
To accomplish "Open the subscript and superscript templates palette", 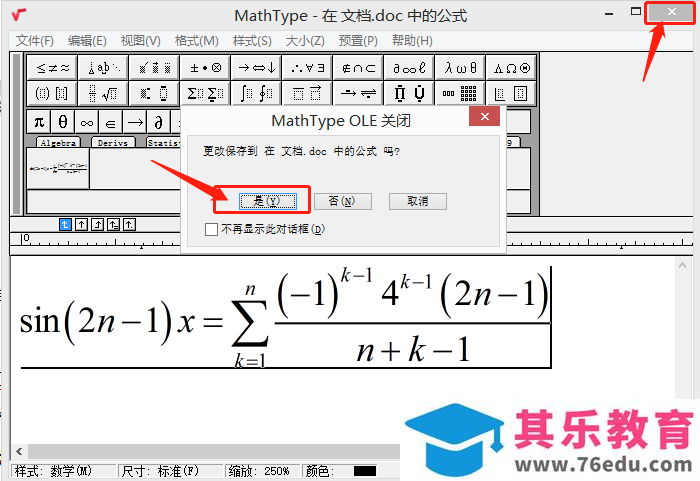I will click(154, 93).
